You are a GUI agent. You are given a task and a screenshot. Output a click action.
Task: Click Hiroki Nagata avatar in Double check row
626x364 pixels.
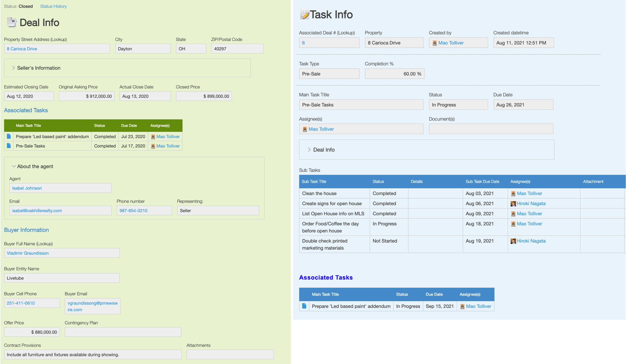click(513, 241)
